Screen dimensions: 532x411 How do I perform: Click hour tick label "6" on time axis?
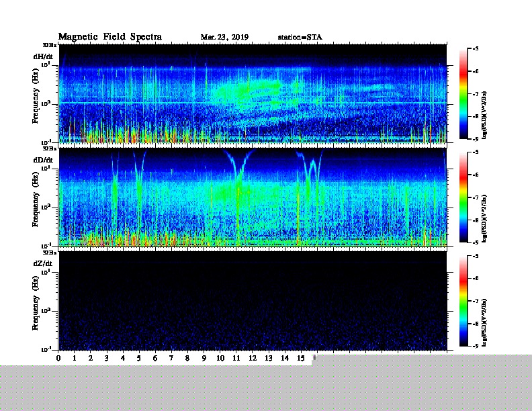click(x=155, y=358)
